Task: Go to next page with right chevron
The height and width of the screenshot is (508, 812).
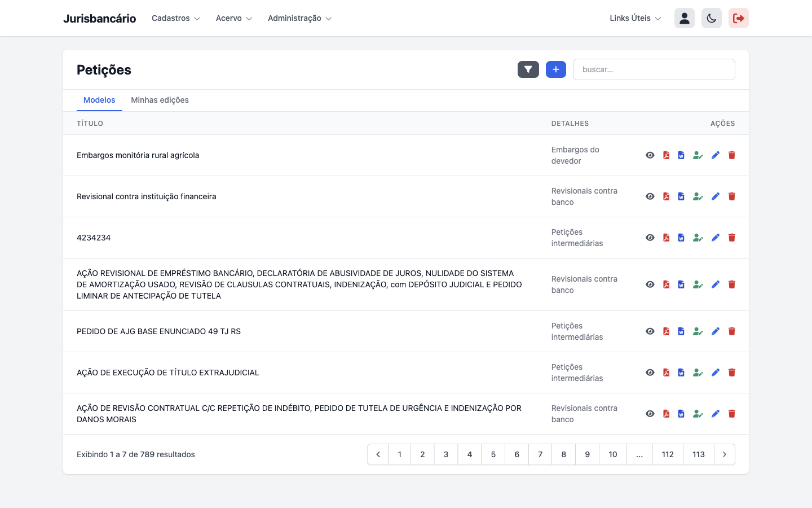Action: click(x=725, y=454)
